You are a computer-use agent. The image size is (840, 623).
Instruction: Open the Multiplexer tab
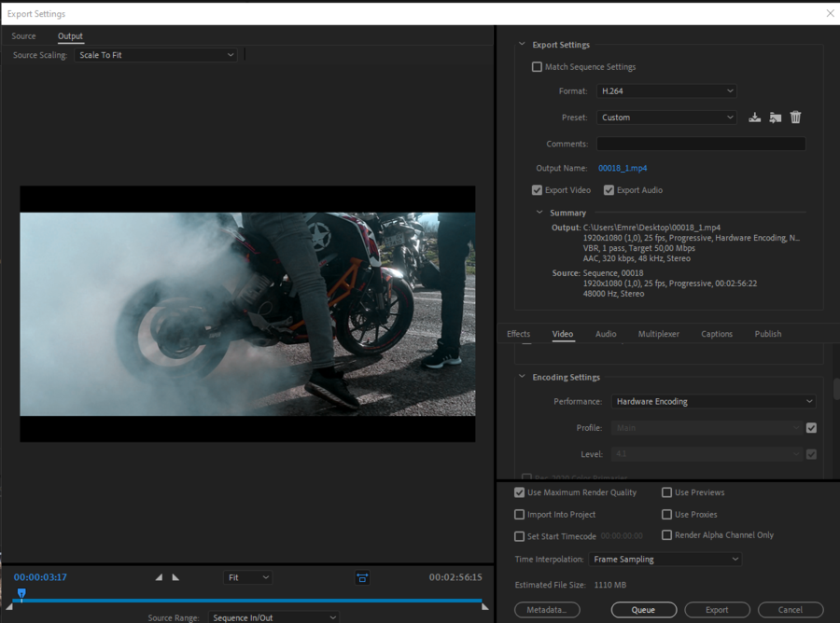pyautogui.click(x=658, y=334)
